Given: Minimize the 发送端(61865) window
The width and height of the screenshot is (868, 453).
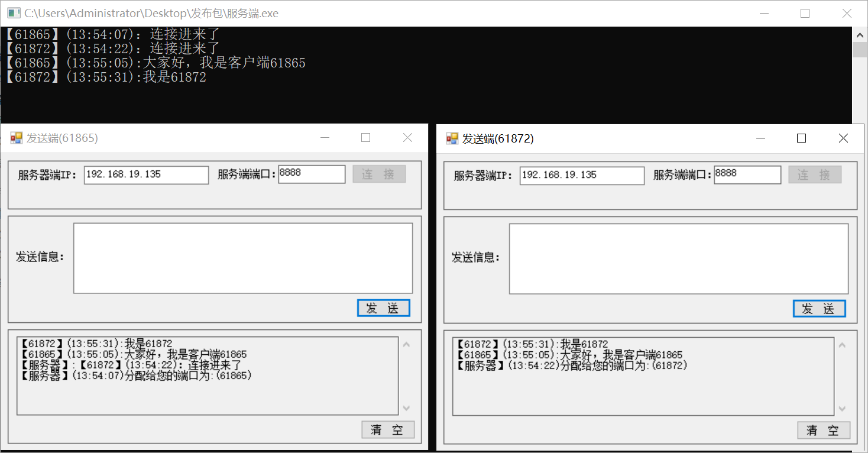Looking at the screenshot, I should pyautogui.click(x=324, y=138).
